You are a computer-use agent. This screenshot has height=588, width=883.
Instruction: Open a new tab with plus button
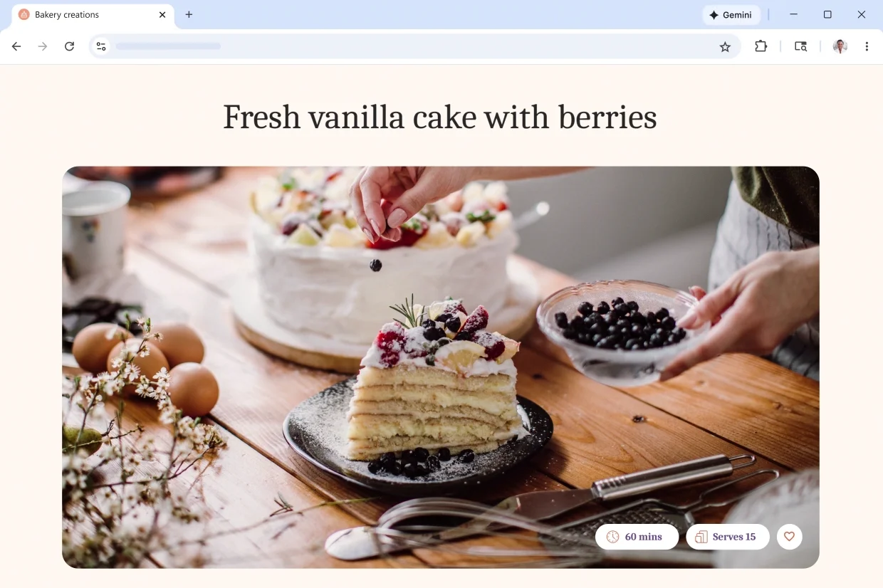pos(189,14)
